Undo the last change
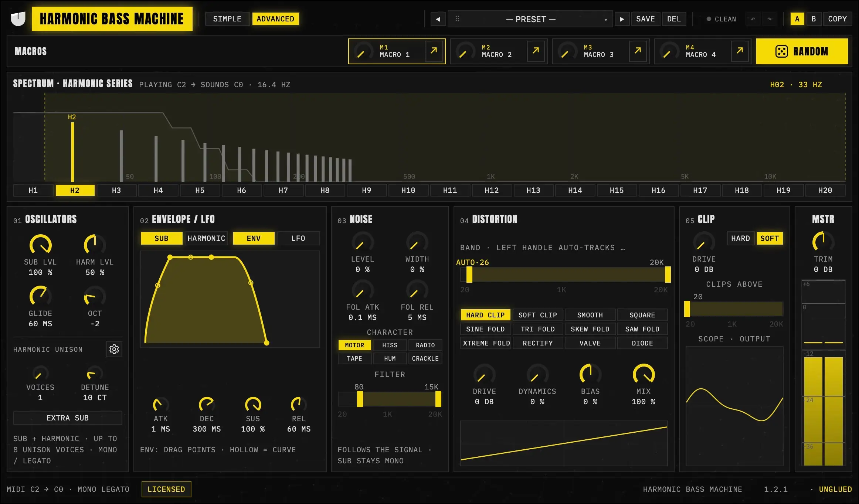859x504 pixels. pyautogui.click(x=753, y=19)
